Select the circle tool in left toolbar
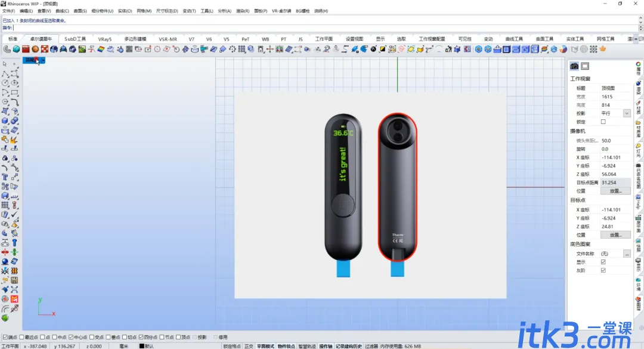Image resolution: width=644 pixels, height=349 pixels. pyautogui.click(x=5, y=83)
